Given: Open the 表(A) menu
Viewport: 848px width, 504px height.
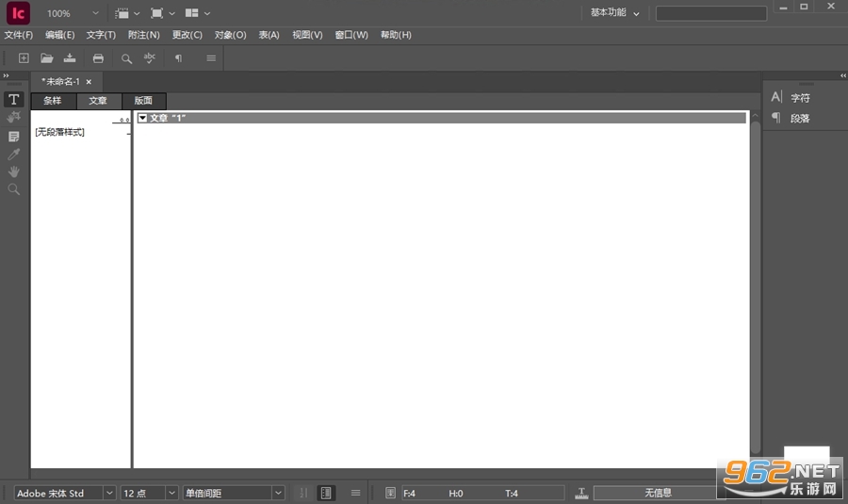Looking at the screenshot, I should pos(269,35).
